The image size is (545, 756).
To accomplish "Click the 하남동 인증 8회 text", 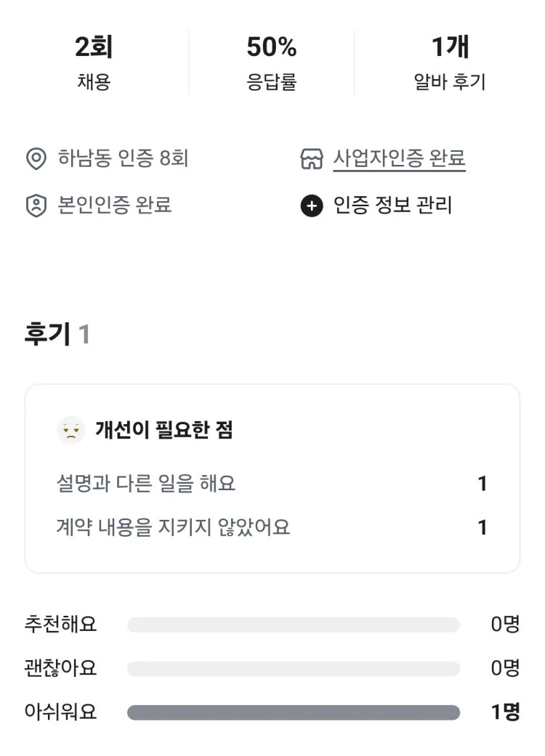I will 123,158.
